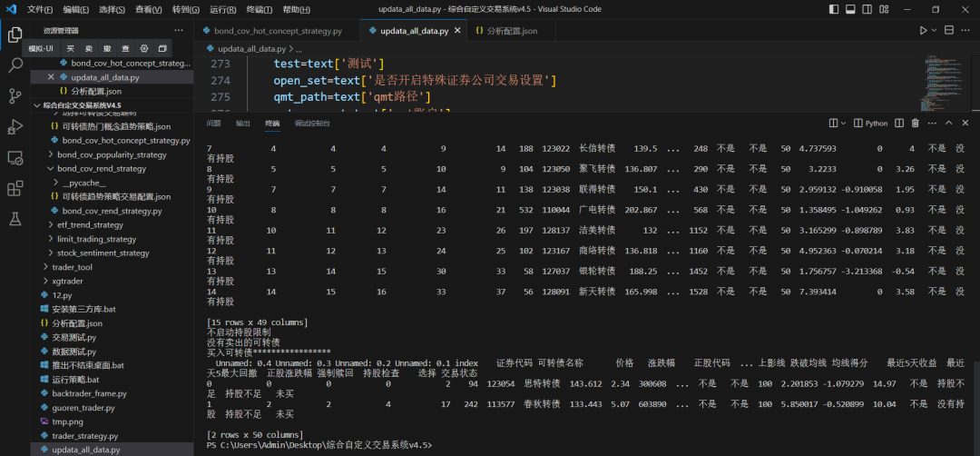Click 撤 button in floating toolbar

tap(107, 48)
